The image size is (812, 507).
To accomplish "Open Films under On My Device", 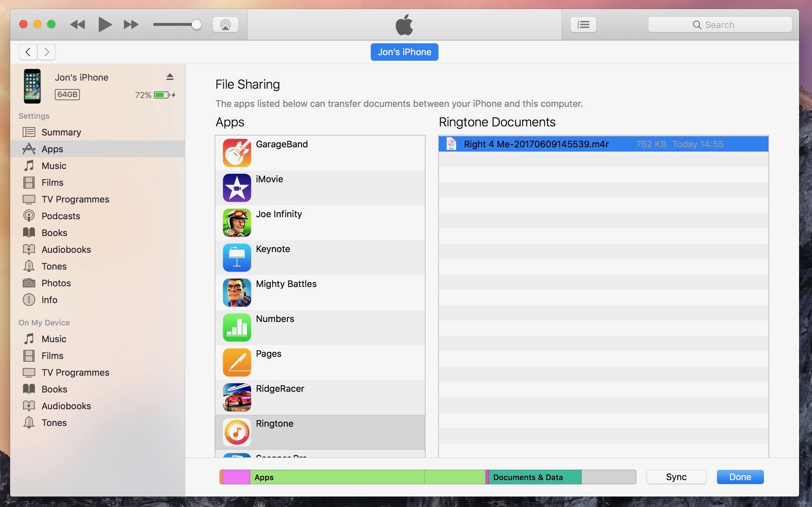I will point(98,355).
